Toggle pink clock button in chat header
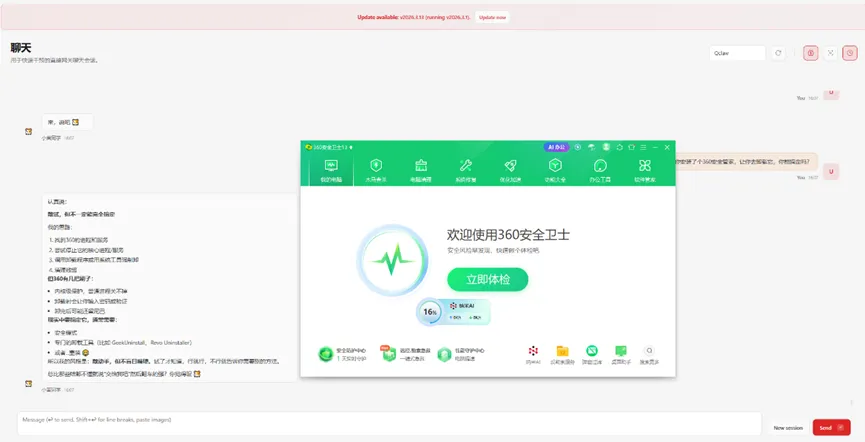Image resolution: width=865 pixels, height=442 pixels. coord(850,53)
